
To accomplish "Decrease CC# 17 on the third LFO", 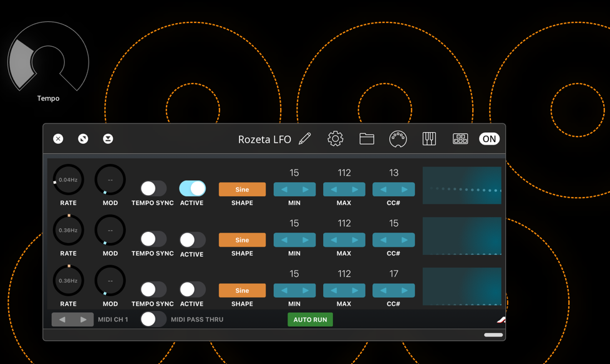I will click(x=383, y=290).
